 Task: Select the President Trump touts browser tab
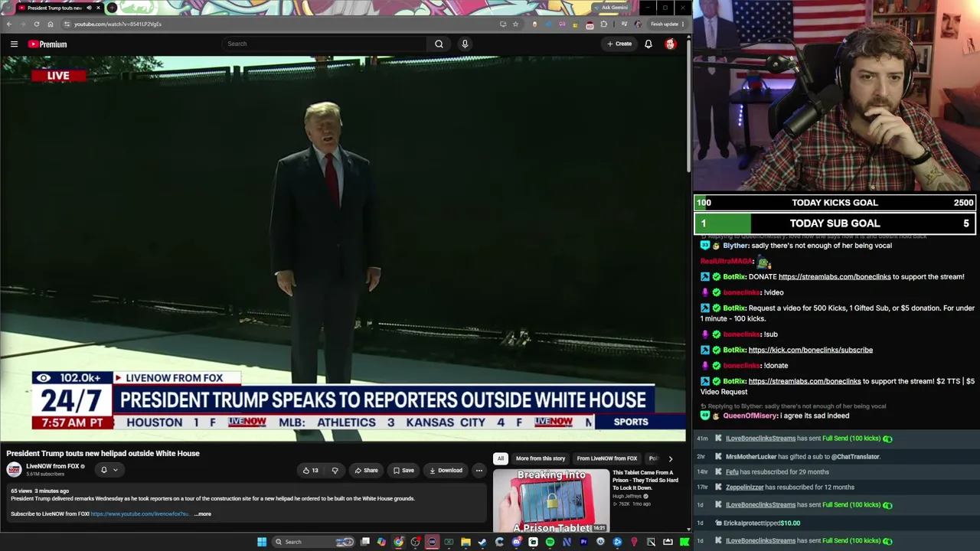(x=54, y=8)
